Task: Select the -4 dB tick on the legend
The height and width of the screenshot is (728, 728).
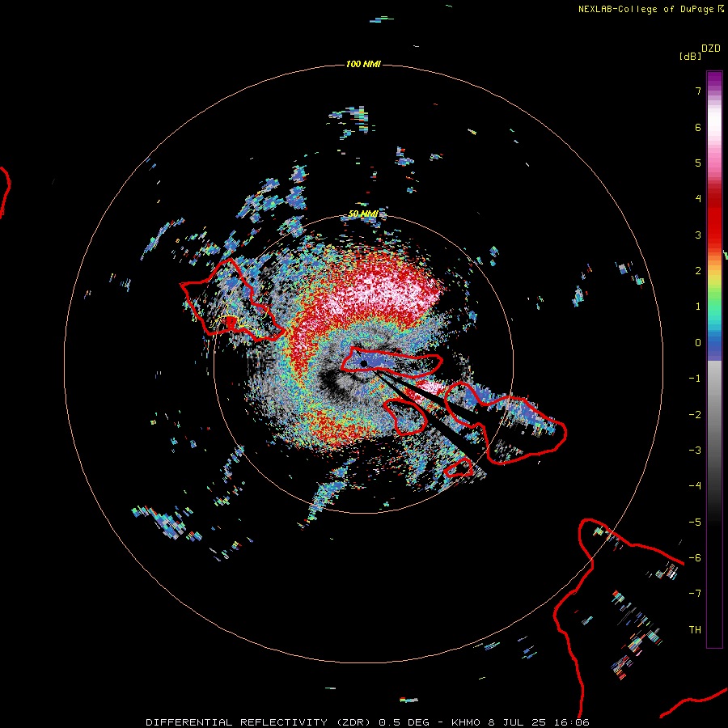Action: [x=695, y=486]
